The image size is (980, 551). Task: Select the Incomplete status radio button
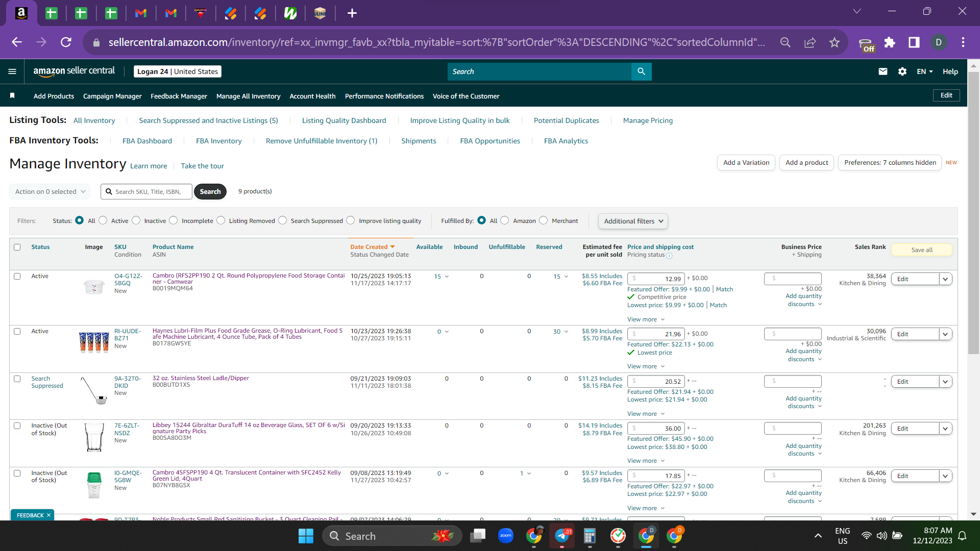pos(174,220)
